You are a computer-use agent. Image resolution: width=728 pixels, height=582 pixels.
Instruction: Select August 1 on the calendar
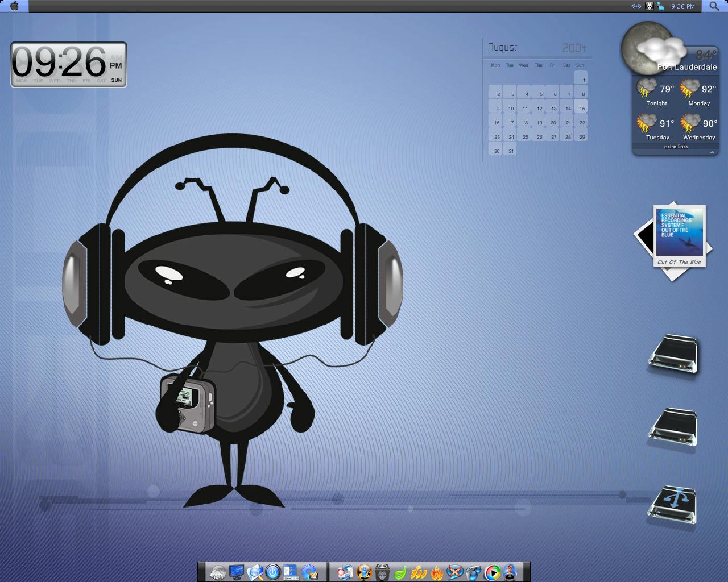tap(581, 78)
